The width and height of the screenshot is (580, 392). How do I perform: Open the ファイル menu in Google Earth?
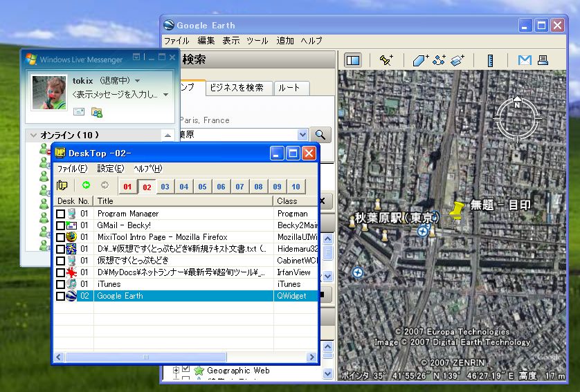click(x=176, y=41)
